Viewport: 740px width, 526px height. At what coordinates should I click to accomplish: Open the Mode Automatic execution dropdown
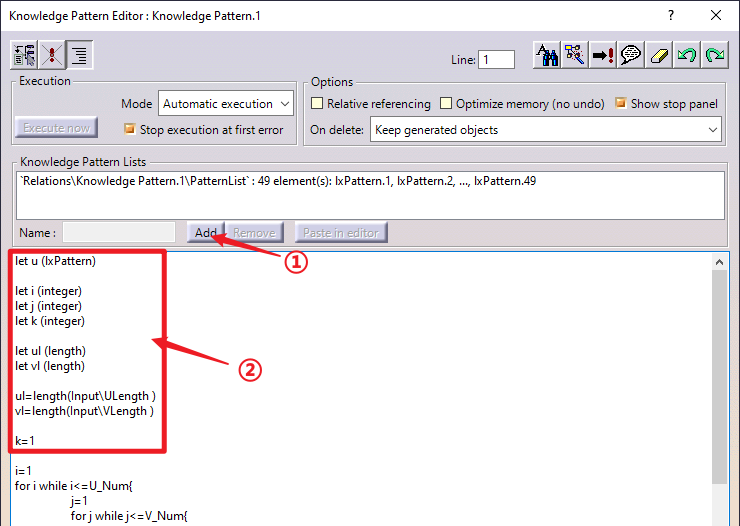[226, 103]
